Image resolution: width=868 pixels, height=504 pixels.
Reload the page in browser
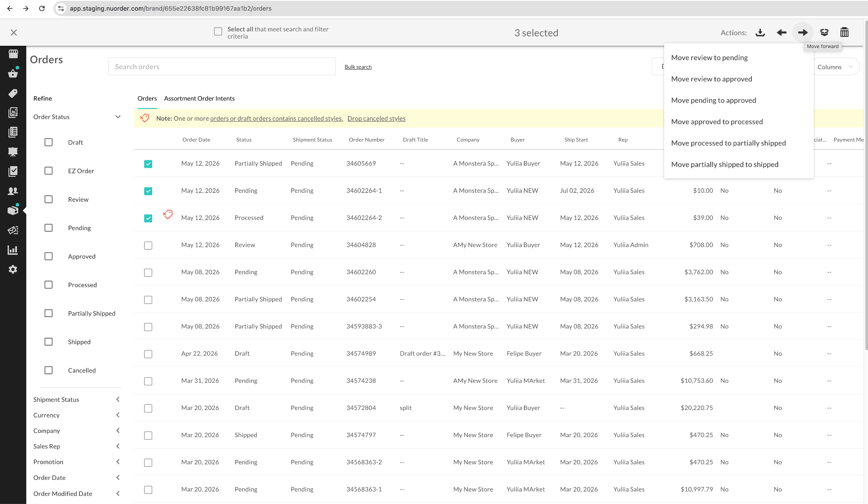pos(42,8)
